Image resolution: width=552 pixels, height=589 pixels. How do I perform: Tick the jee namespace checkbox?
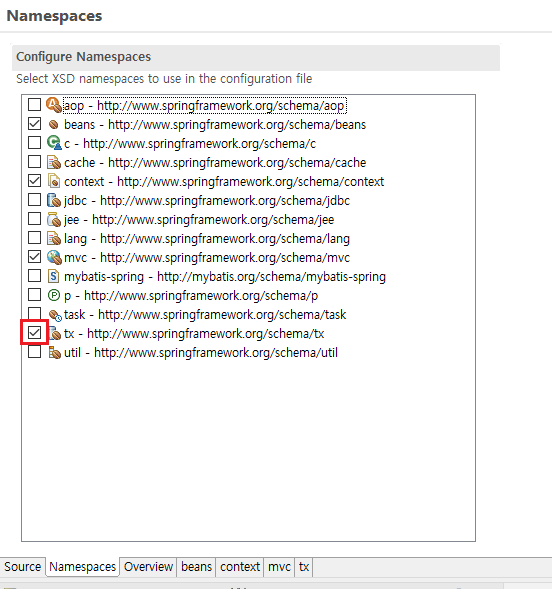(35, 219)
